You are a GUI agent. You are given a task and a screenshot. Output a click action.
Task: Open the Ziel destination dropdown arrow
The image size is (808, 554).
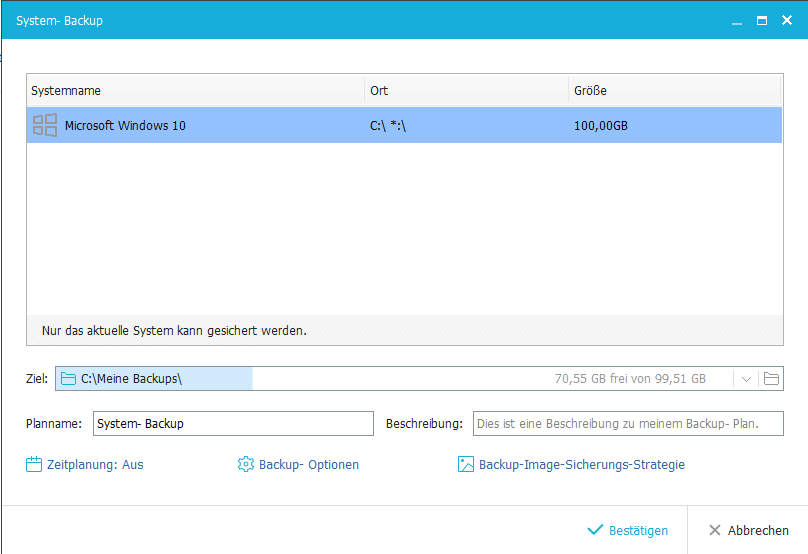[x=746, y=379]
